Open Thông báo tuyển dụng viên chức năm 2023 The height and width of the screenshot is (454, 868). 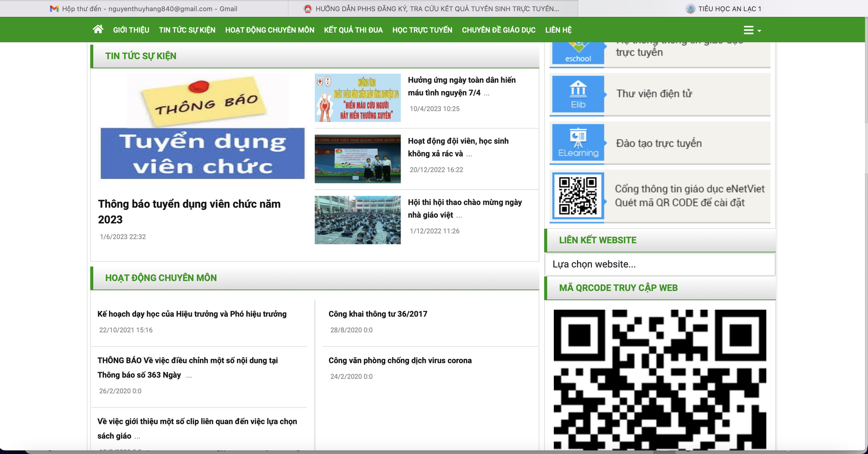[189, 211]
